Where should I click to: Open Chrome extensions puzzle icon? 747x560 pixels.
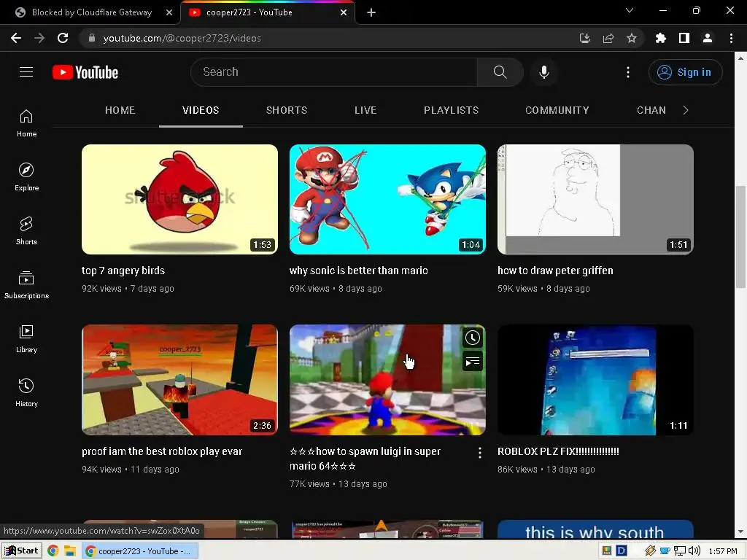pyautogui.click(x=661, y=38)
